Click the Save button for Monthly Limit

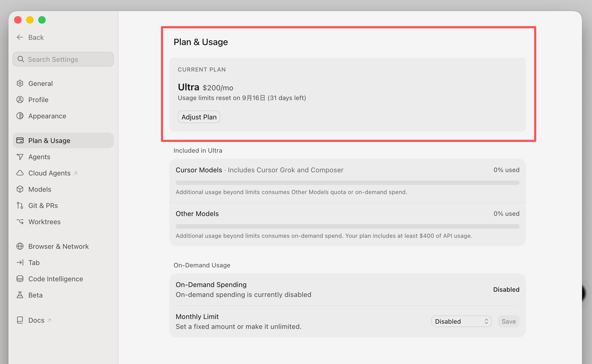click(509, 322)
